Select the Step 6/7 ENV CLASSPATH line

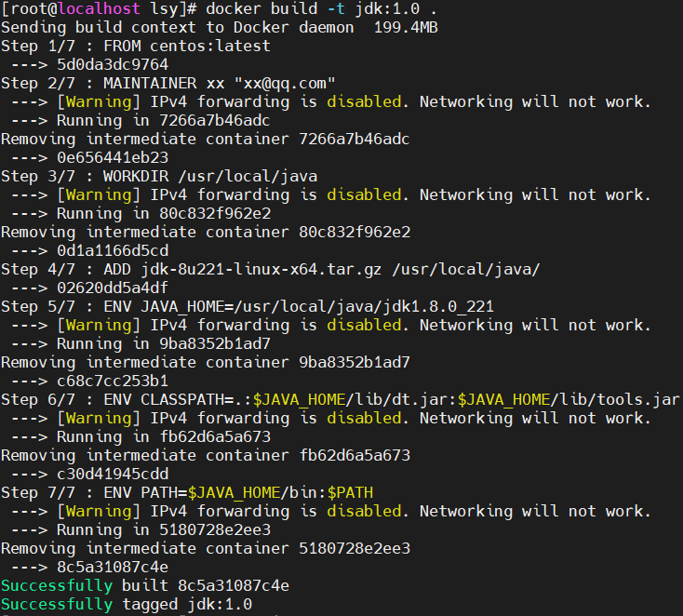point(341,400)
